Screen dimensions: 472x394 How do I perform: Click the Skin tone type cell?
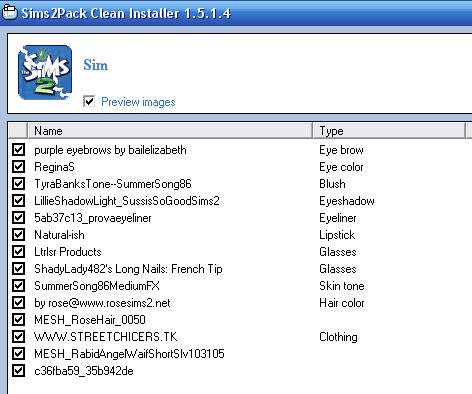(x=342, y=286)
